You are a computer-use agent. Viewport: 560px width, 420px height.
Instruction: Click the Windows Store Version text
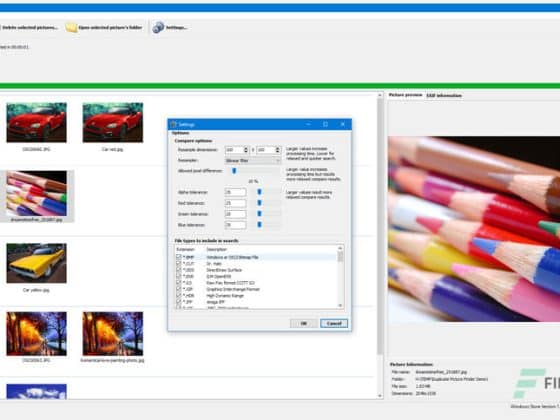point(535,406)
